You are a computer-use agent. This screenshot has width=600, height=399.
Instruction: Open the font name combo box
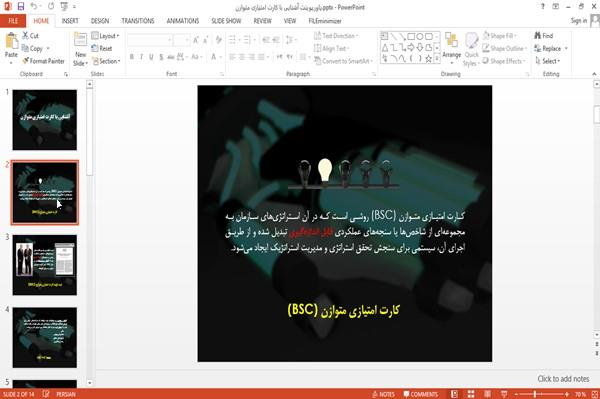pos(150,39)
